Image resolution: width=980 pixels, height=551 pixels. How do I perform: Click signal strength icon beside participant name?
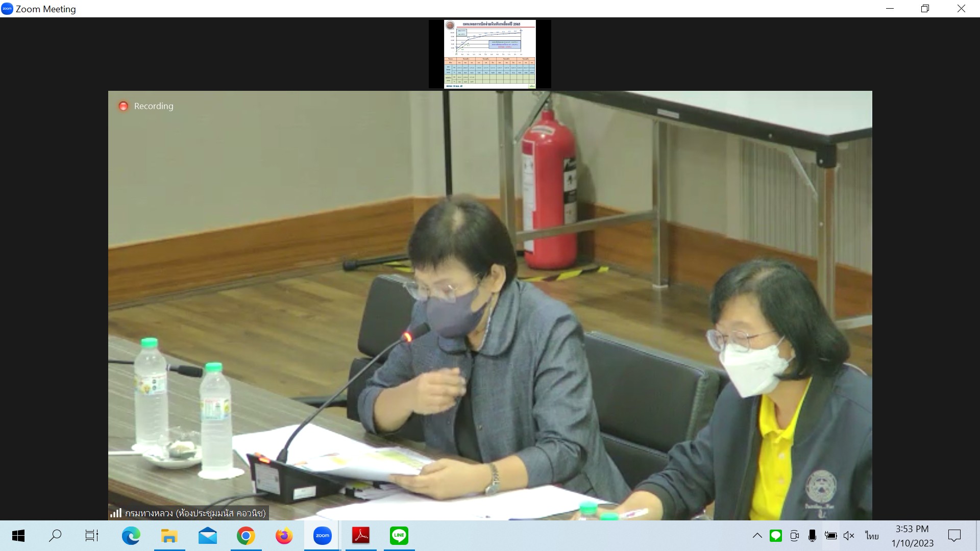pyautogui.click(x=116, y=513)
